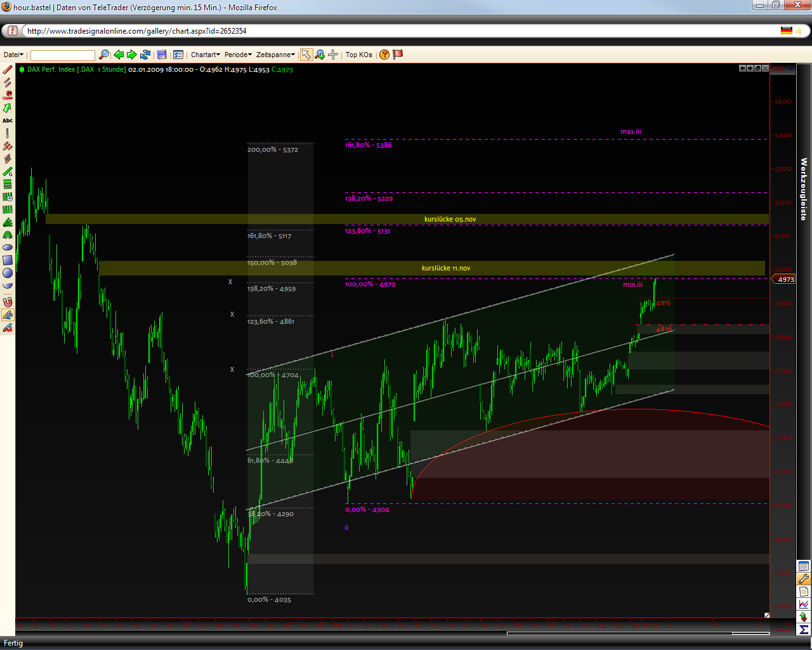Go forward with the green right arrow
The height and width of the screenshot is (650, 812).
[132, 55]
